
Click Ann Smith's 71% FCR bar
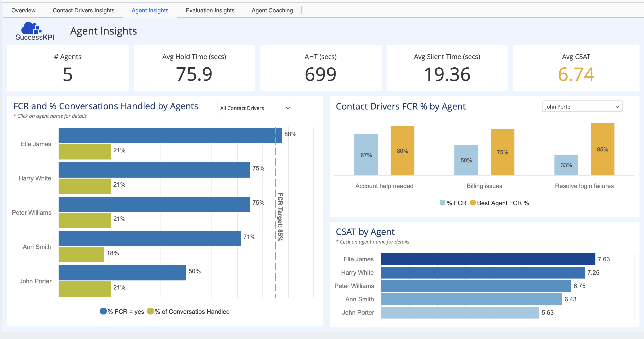tap(150, 238)
